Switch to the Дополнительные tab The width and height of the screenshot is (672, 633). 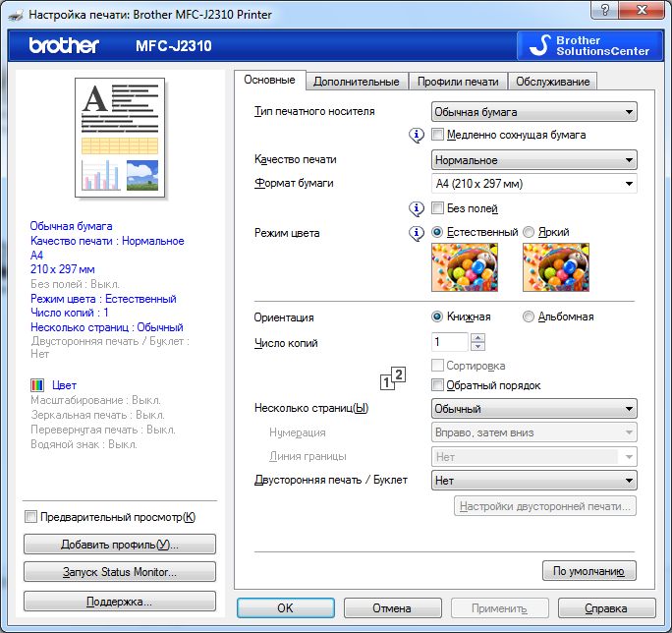pyautogui.click(x=357, y=82)
